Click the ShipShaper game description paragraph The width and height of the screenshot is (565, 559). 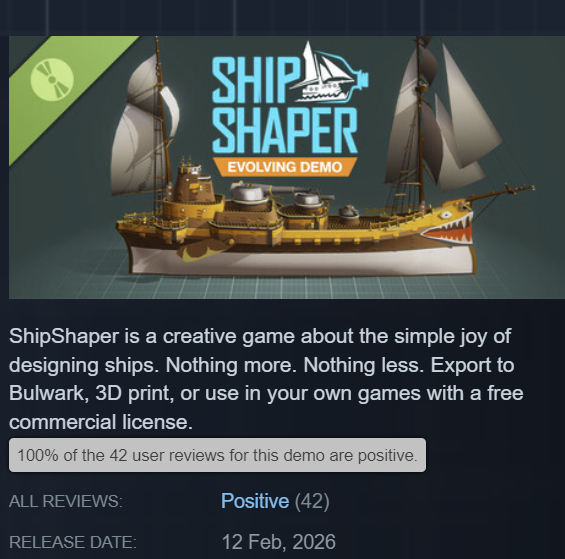click(266, 379)
